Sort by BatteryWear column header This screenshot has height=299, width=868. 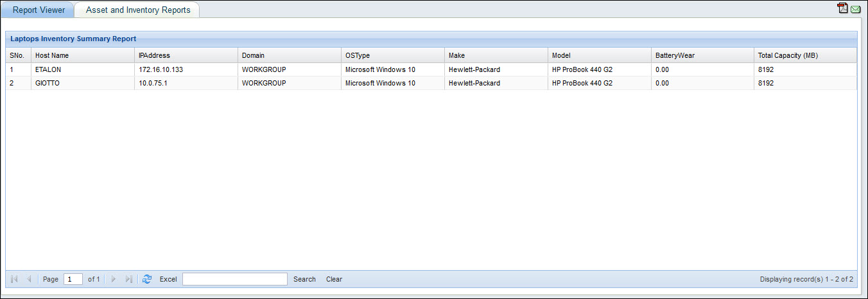(675, 55)
